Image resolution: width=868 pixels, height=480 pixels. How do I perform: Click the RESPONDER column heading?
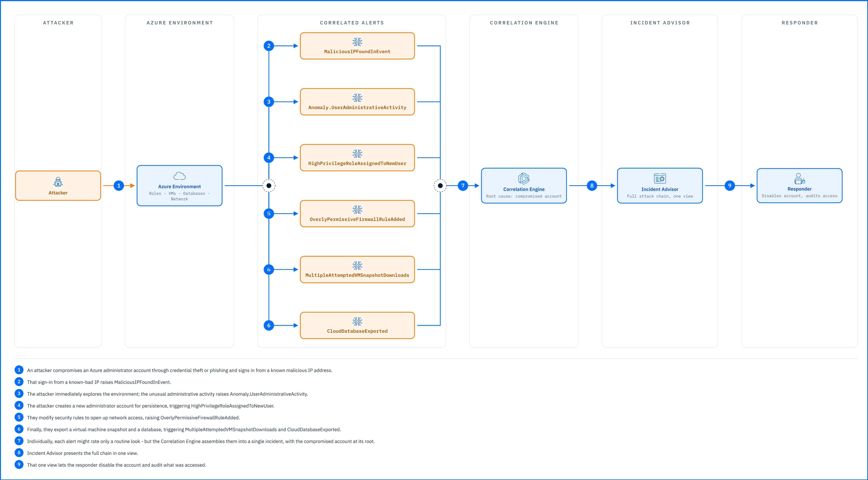click(800, 23)
